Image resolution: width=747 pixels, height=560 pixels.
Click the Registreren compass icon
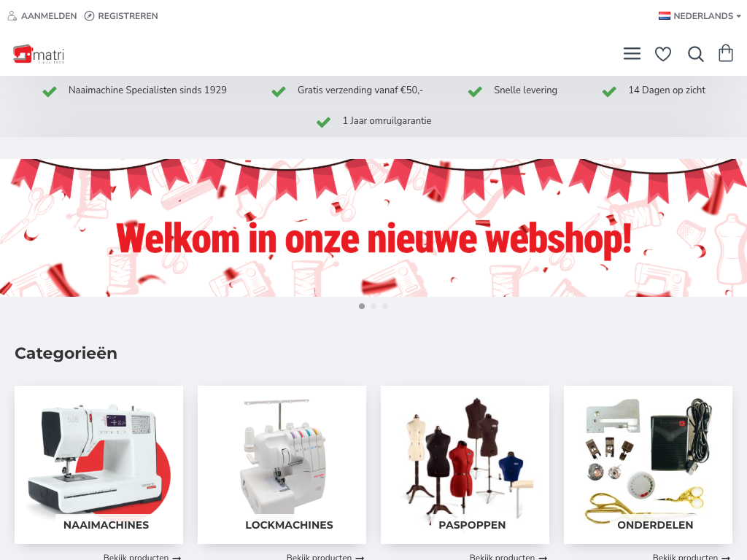coord(89,16)
